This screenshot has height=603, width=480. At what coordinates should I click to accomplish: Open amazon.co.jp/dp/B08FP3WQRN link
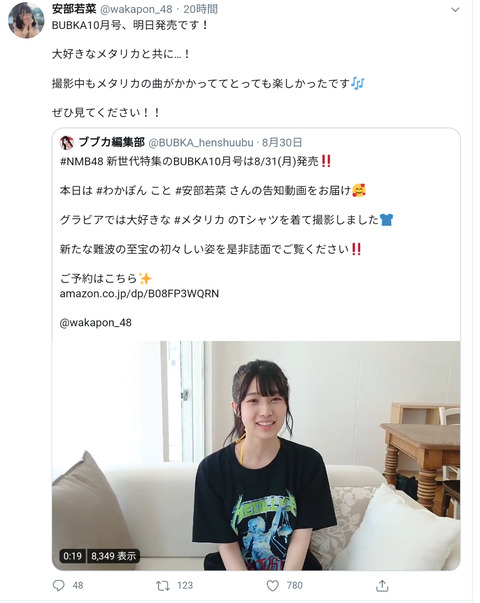pos(139,294)
